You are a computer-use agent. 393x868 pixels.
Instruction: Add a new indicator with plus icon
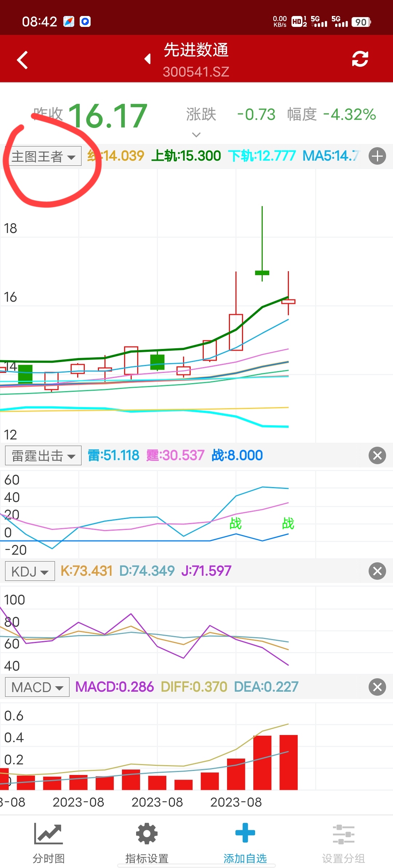tap(377, 156)
